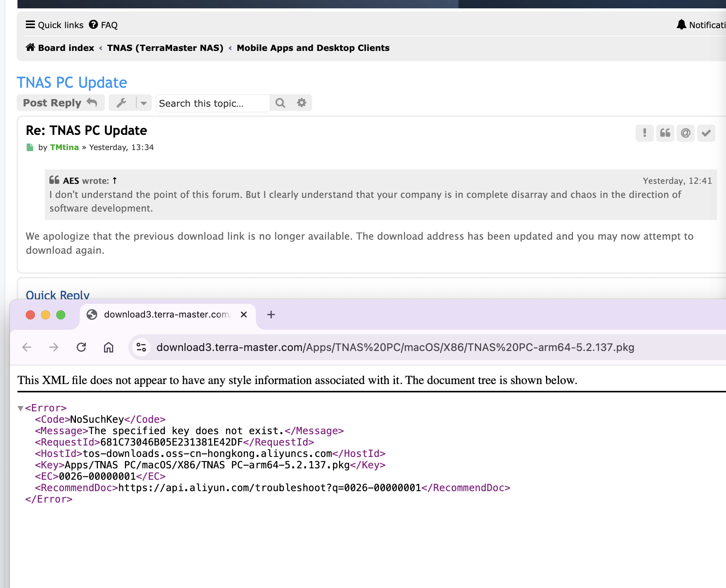This screenshot has width=726, height=588.
Task: Click the NoSuchKey code text
Action: tap(97, 419)
